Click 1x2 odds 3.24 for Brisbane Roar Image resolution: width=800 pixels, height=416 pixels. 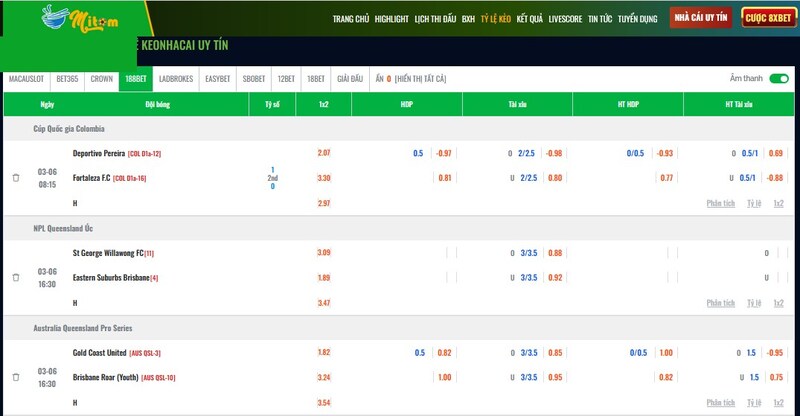(323, 377)
